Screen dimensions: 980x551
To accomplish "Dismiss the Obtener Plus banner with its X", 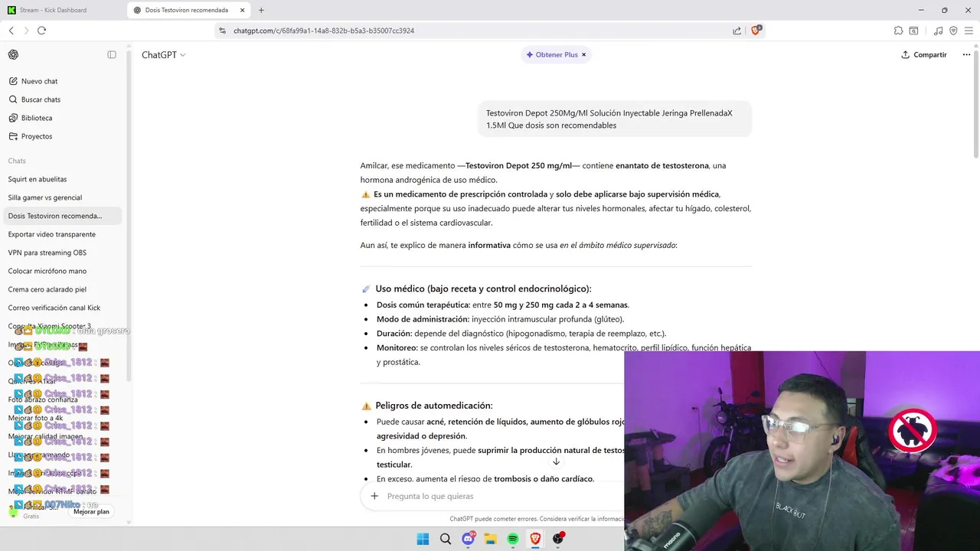I will point(583,55).
